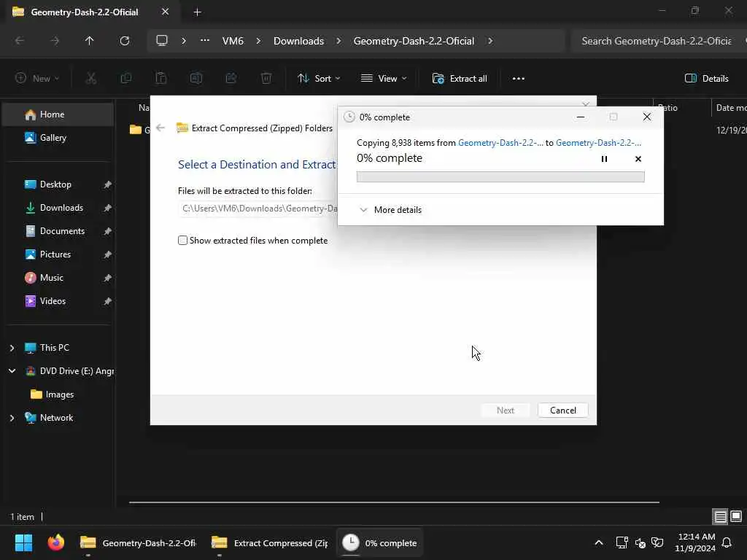Go up one folder level
This screenshot has width=747, height=560.
pyautogui.click(x=89, y=41)
